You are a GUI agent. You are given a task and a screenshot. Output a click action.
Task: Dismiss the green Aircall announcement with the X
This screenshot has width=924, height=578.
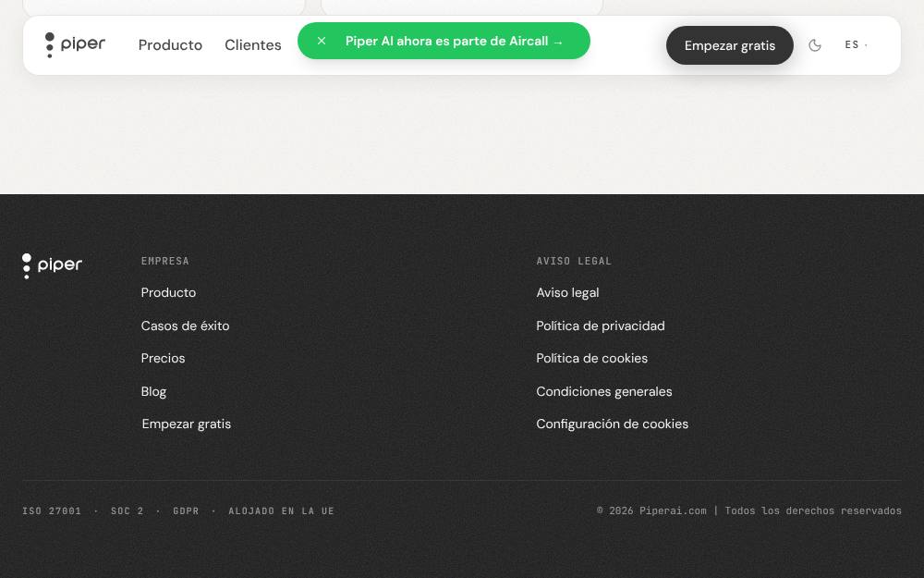[322, 41]
